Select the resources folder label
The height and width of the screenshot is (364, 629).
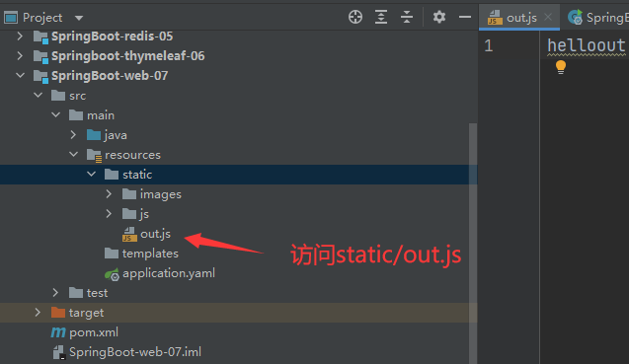132,155
